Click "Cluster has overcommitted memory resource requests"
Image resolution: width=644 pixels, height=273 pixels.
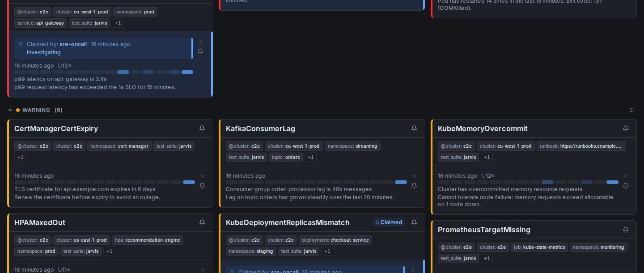point(510,189)
